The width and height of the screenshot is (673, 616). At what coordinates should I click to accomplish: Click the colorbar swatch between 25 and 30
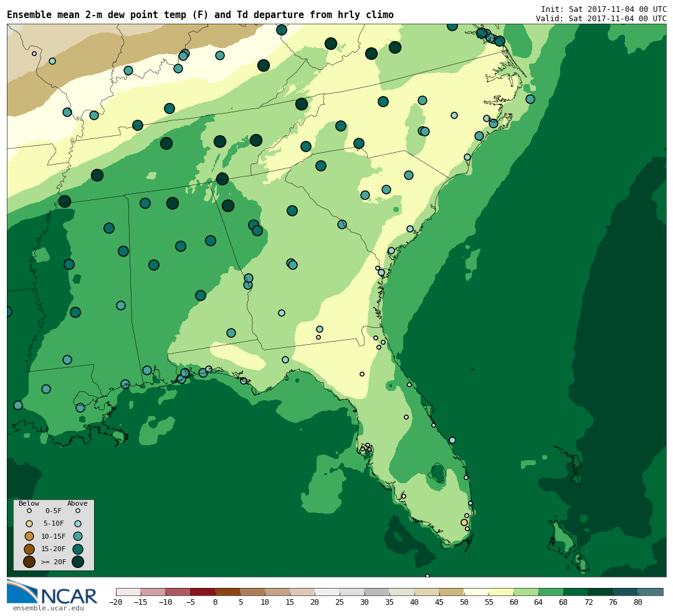tap(352, 592)
